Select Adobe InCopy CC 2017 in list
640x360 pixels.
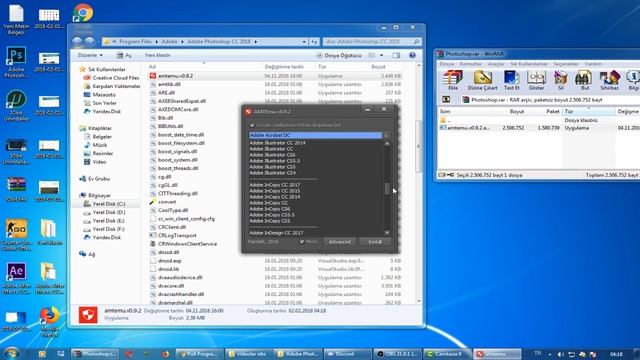[275, 185]
